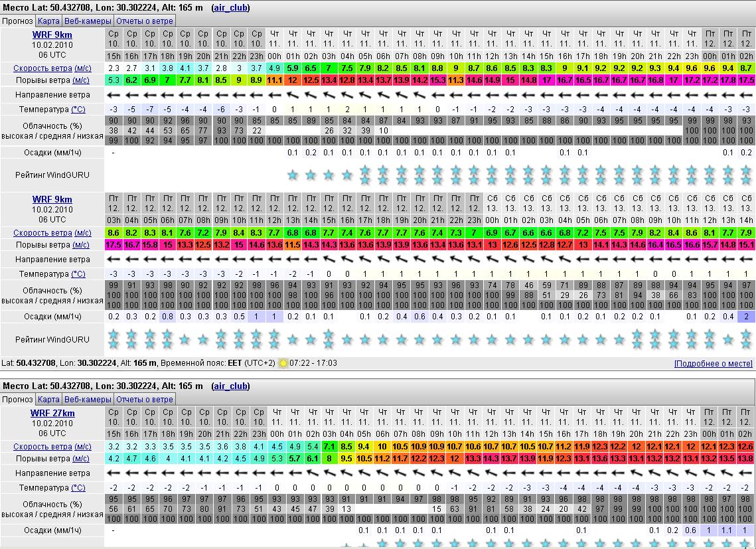Image resolution: width=756 pixels, height=549 pixels.
Task: Open the Скорость ветра link in the WRF 27km table
Action: (x=43, y=447)
